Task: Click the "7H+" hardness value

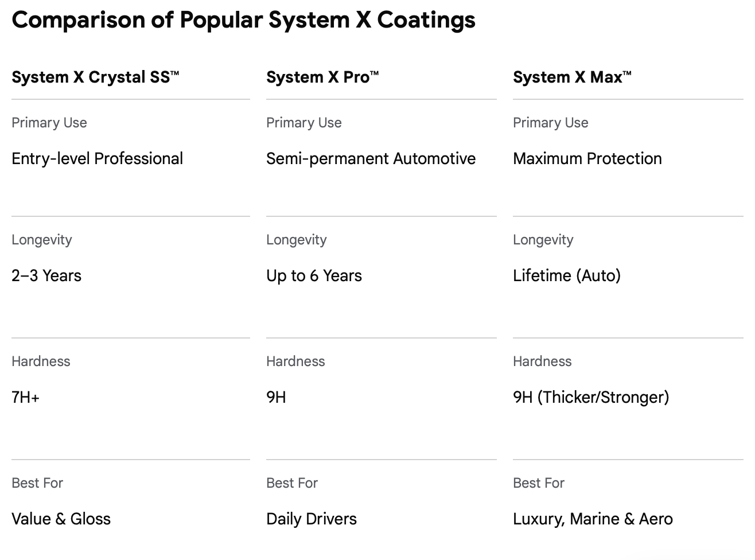Action: [26, 398]
